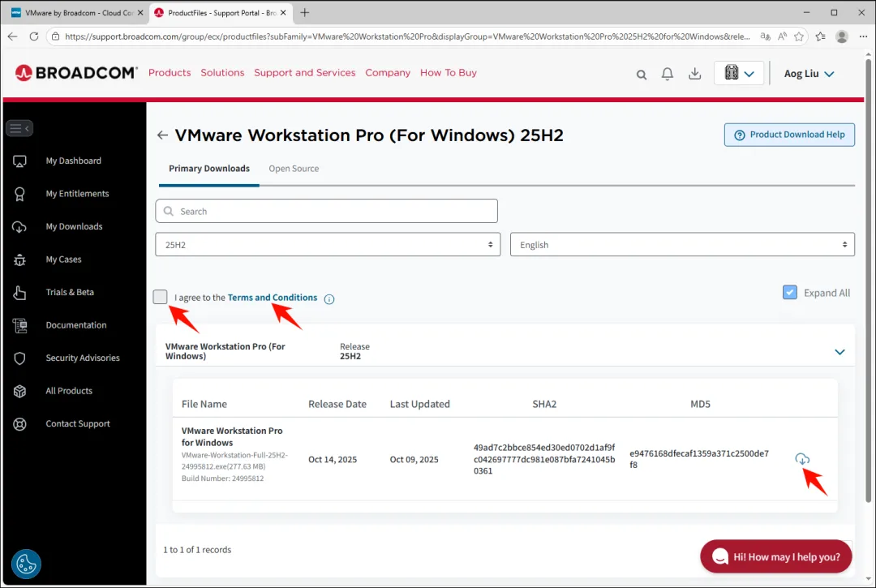Click Documentation icon in sidebar

[x=19, y=325]
